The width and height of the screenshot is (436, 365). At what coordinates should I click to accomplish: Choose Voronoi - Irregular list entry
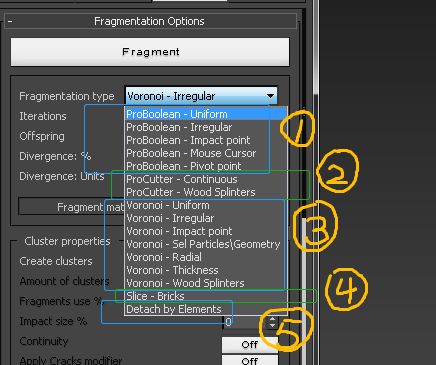pos(206,218)
